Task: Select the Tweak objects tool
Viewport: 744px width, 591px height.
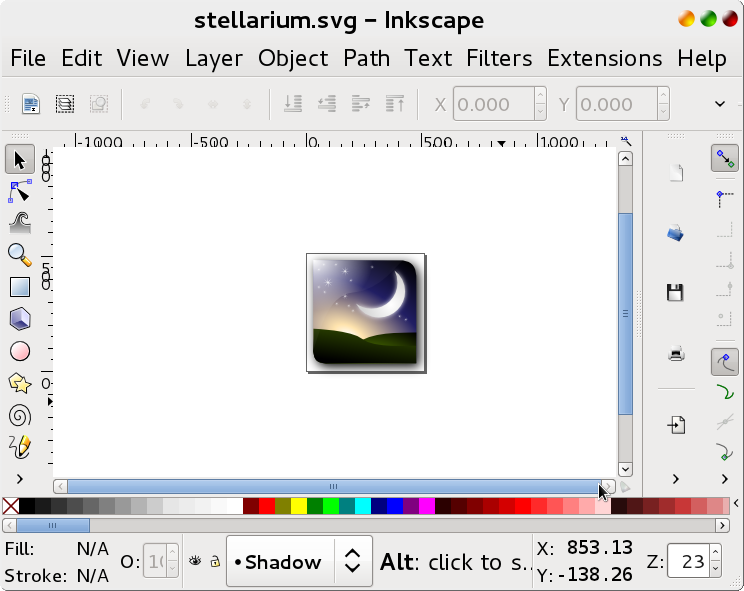Action: (19, 223)
